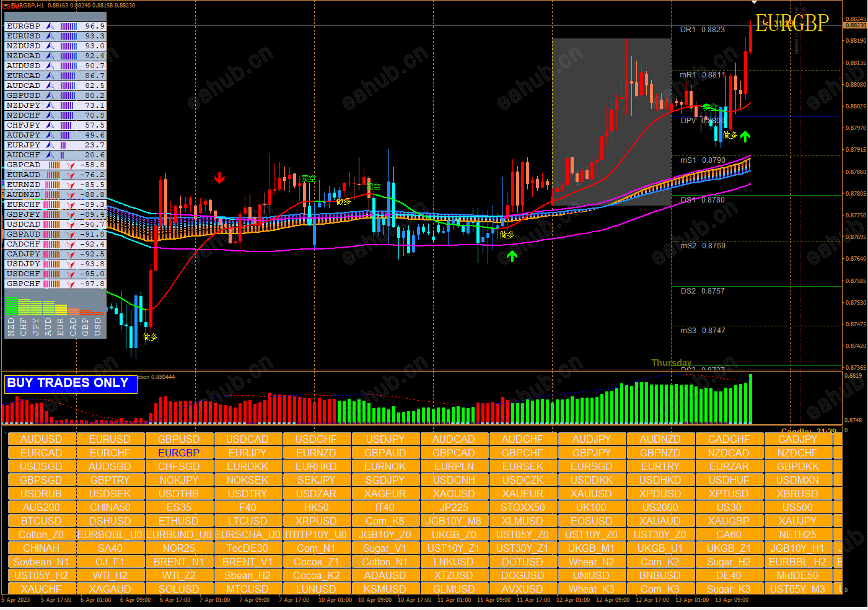
Task: Click the large yellow EURGBP chart title
Action: pos(792,24)
